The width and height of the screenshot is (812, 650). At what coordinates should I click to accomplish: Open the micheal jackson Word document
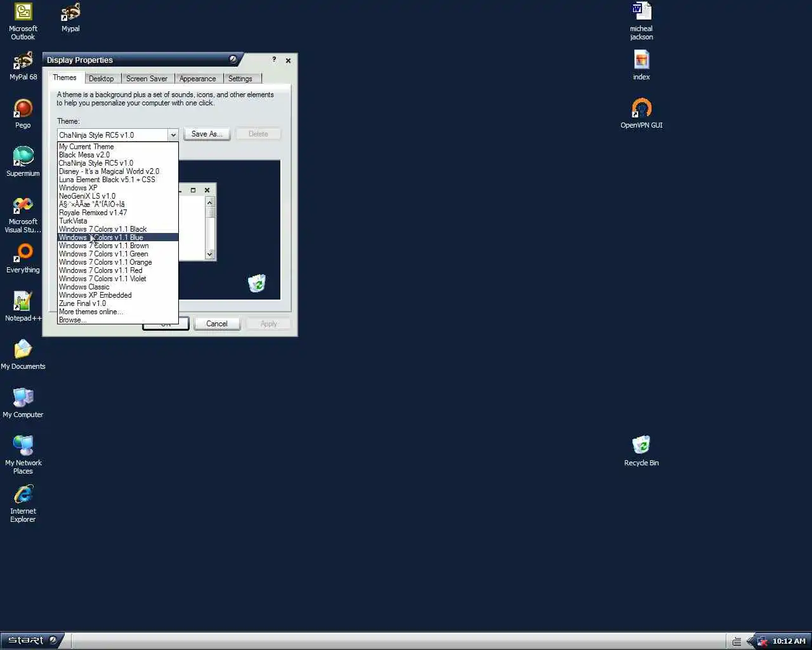coord(641,22)
